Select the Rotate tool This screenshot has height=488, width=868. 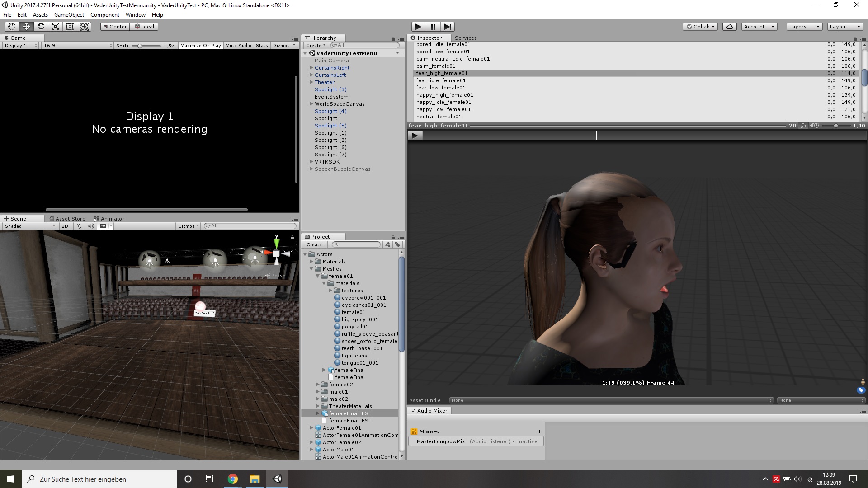(x=41, y=27)
